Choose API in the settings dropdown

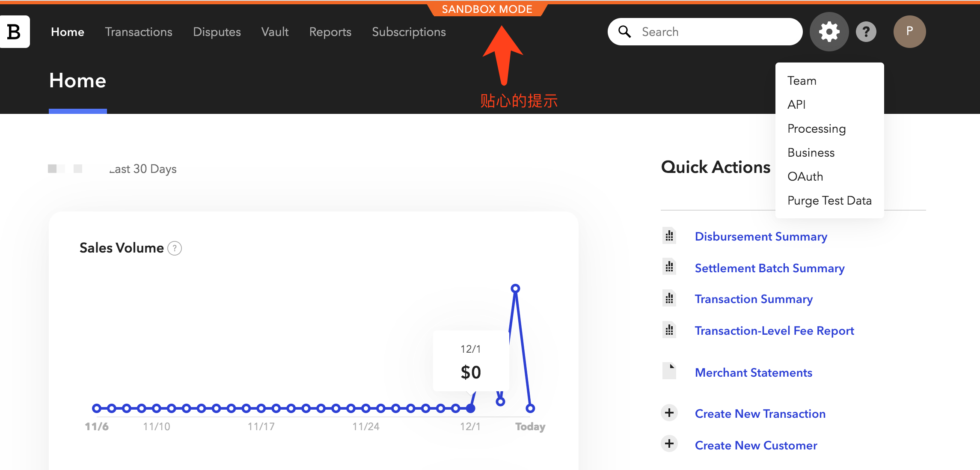coord(797,104)
